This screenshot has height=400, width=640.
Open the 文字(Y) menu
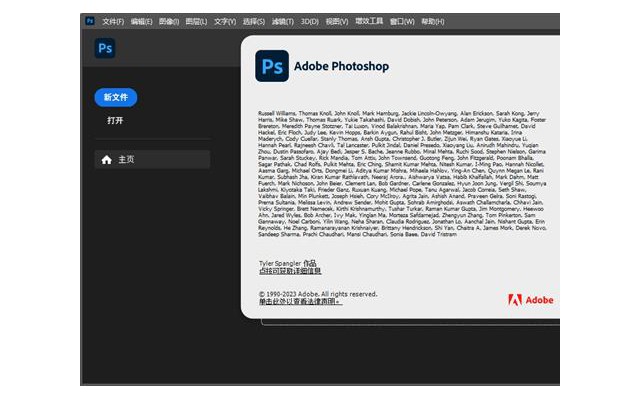click(225, 22)
